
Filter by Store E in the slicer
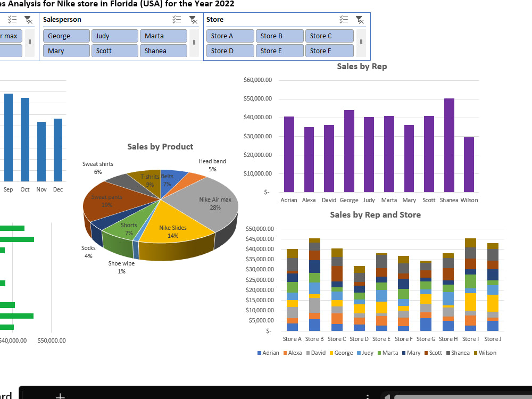coord(280,51)
